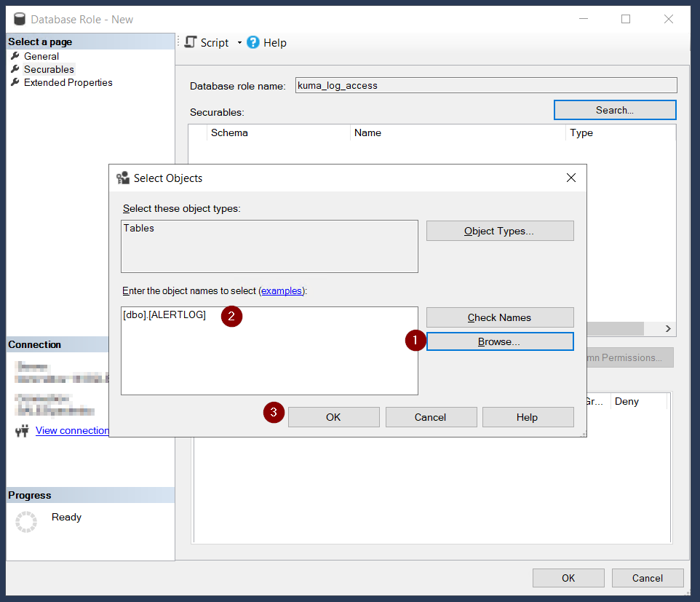Viewport: 700px width, 602px height.
Task: Click the Database role name field
Action: pos(485,85)
